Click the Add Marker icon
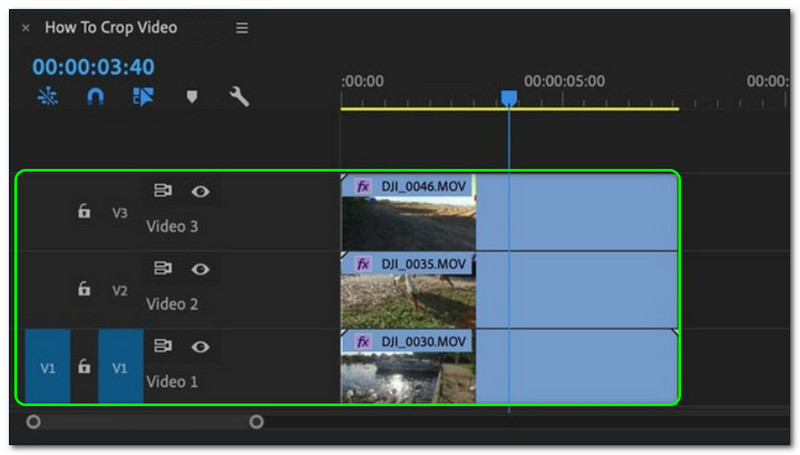 coord(192,97)
